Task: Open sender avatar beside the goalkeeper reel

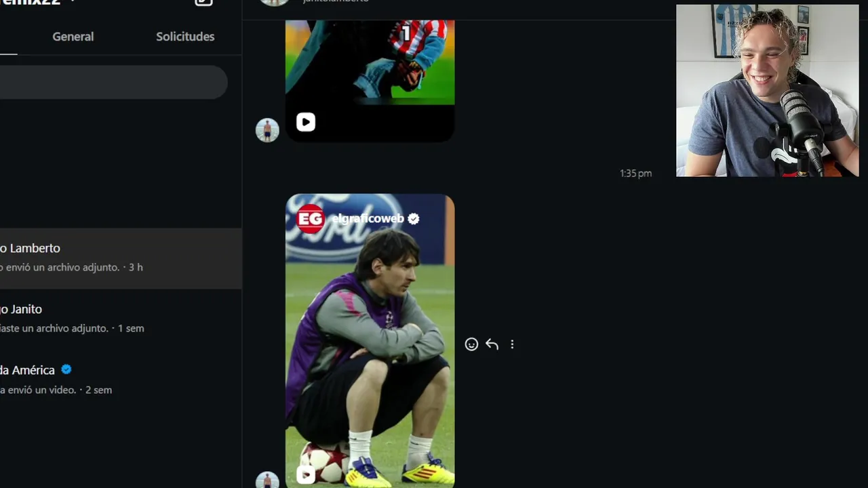Action: coord(267,130)
